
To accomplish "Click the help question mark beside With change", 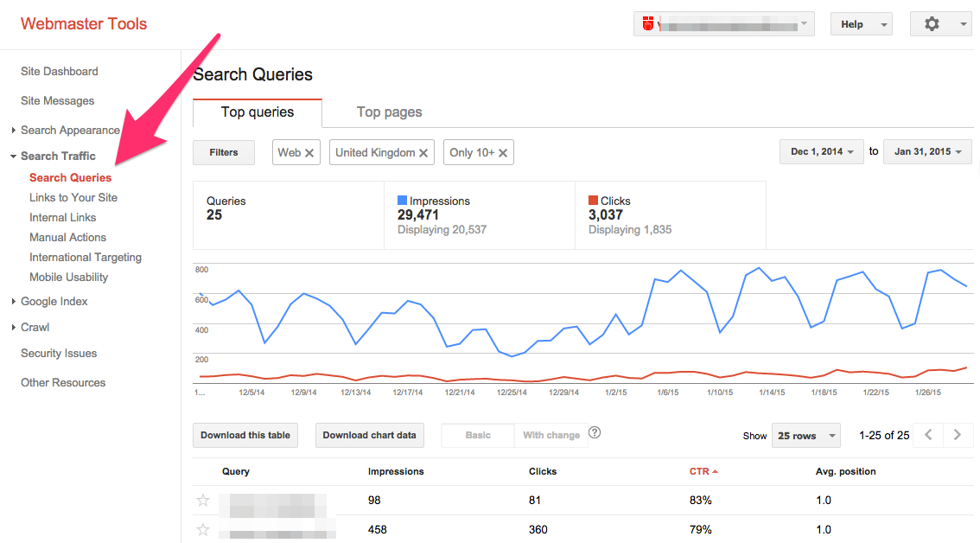I will [x=595, y=433].
